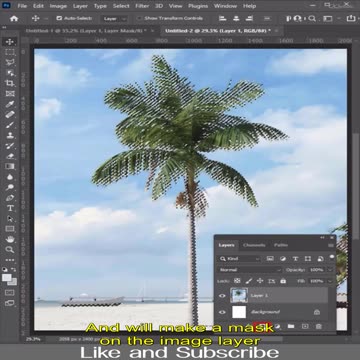
Task: Select the Eraser tool
Action: pos(10,156)
